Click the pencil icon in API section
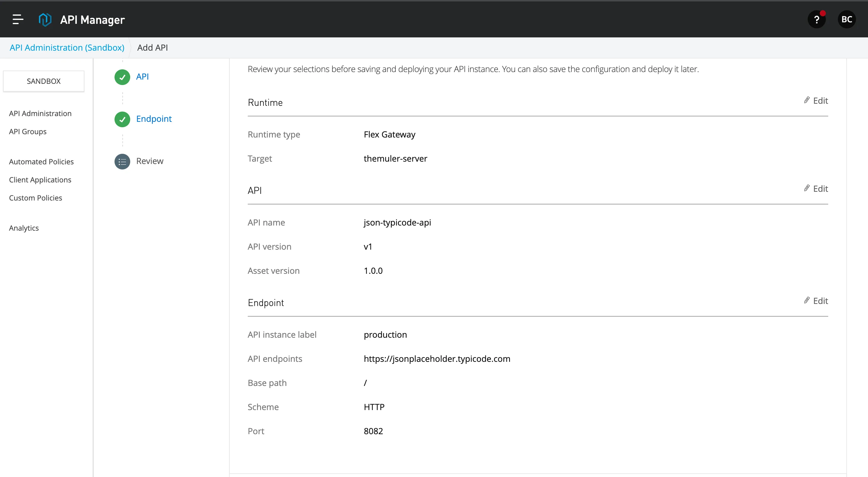Screen dimensions: 868x477 [x=807, y=188]
